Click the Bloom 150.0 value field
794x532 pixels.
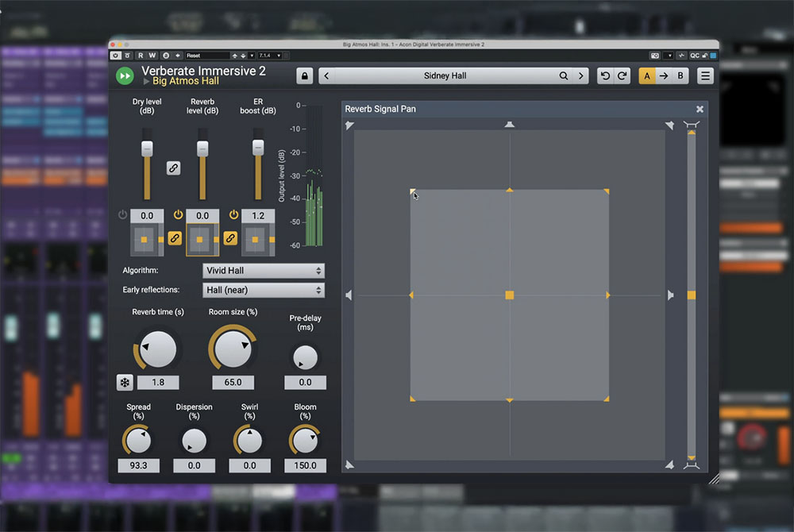[306, 465]
